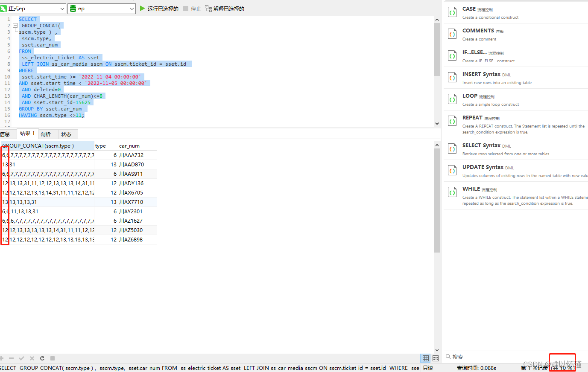The image size is (588, 372).
Task: Click editor line with GROUP BY sset.car_num
Action: click(x=50, y=109)
